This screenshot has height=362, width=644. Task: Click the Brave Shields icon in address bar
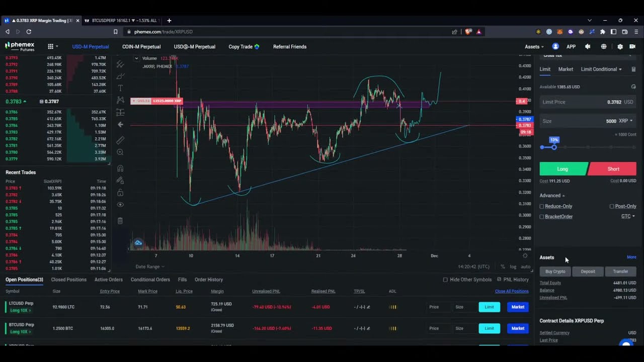pyautogui.click(x=469, y=32)
